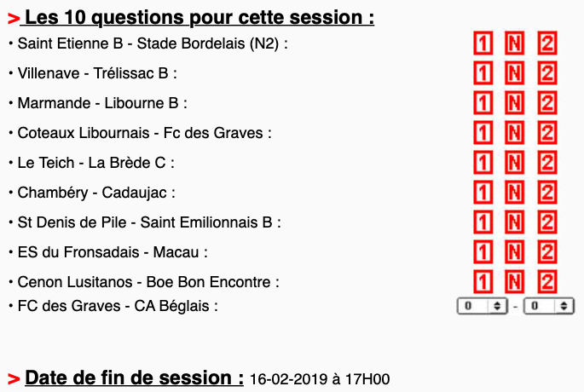Image resolution: width=584 pixels, height=392 pixels.
Task: Pick N for Chambéry - Cadaujac
Action: coord(515,193)
